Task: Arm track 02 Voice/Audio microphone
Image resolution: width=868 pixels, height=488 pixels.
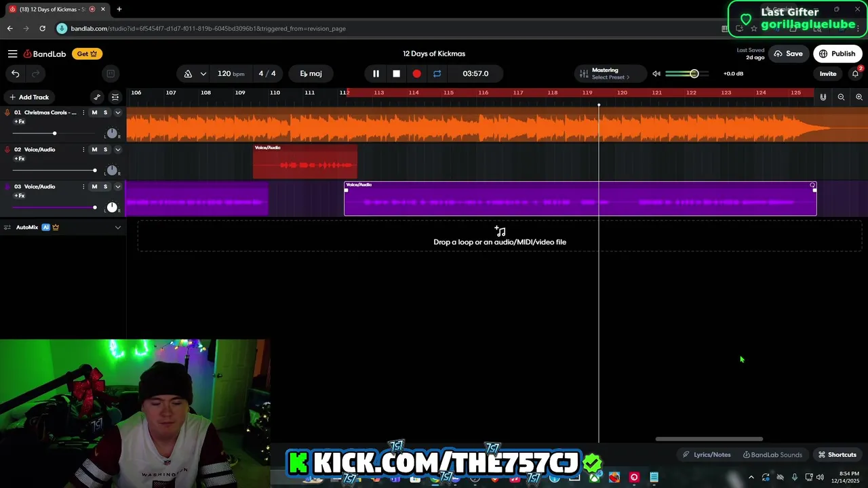Action: (x=7, y=149)
